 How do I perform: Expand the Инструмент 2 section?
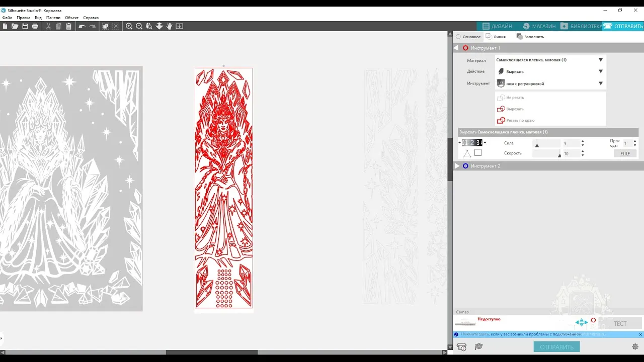coord(457,166)
